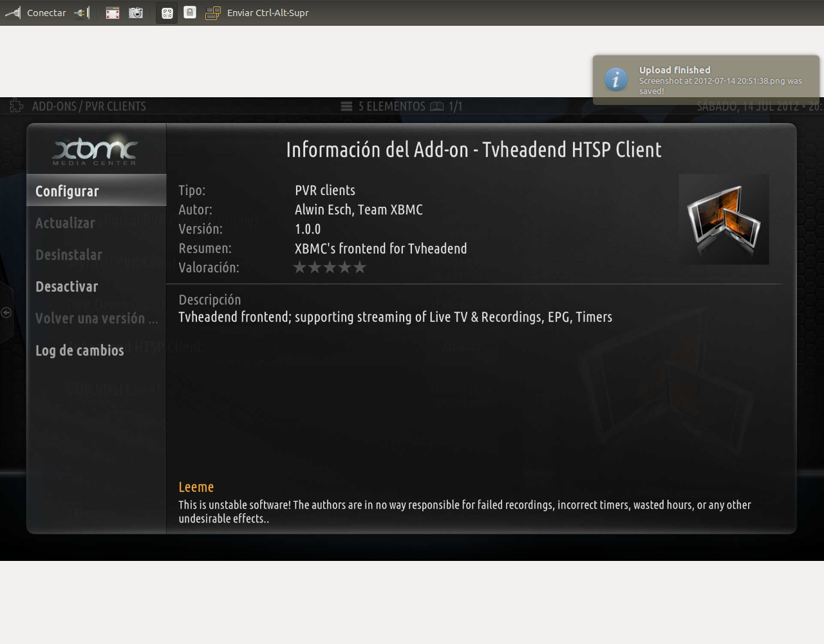This screenshot has height=644, width=824.
Task: Take a screenshot with the camera icon
Action: pyautogui.click(x=136, y=13)
